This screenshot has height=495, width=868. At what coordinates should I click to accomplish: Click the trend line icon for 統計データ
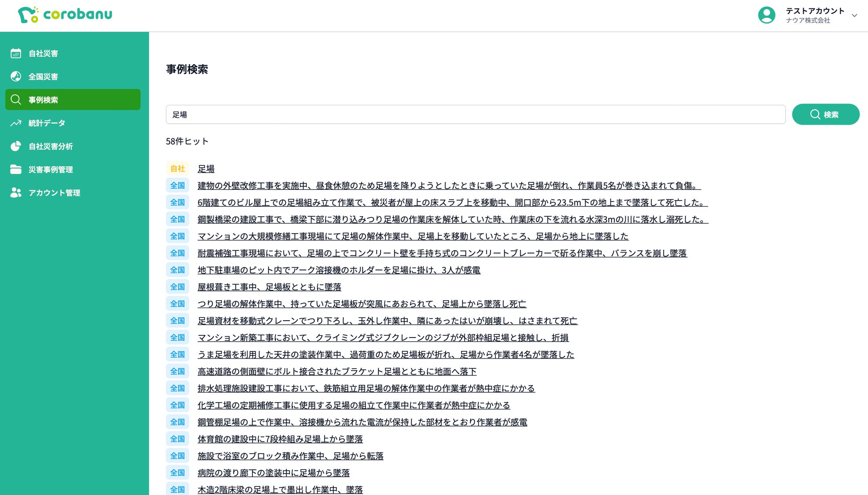pyautogui.click(x=16, y=123)
